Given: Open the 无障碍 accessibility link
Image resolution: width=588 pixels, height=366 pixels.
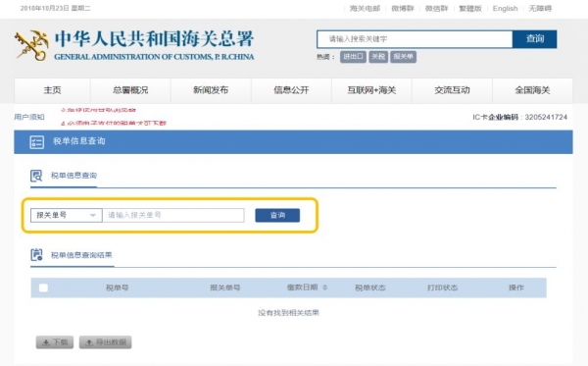Looking at the screenshot, I should point(540,8).
